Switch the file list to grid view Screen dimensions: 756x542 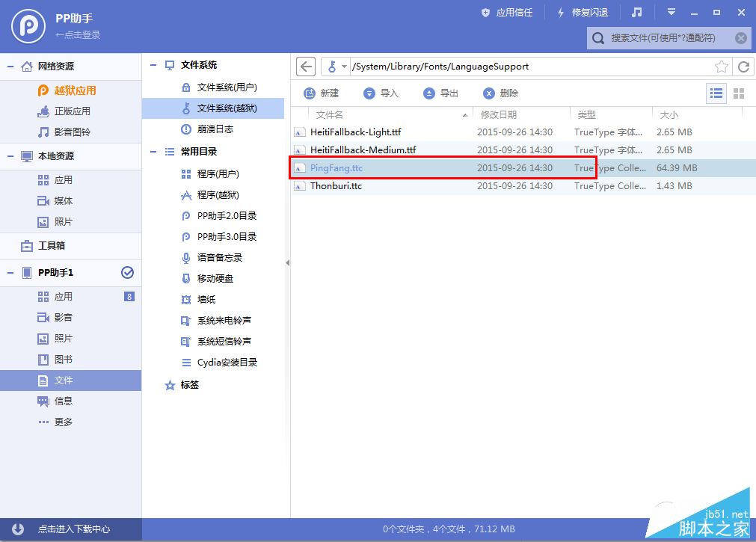coord(738,93)
